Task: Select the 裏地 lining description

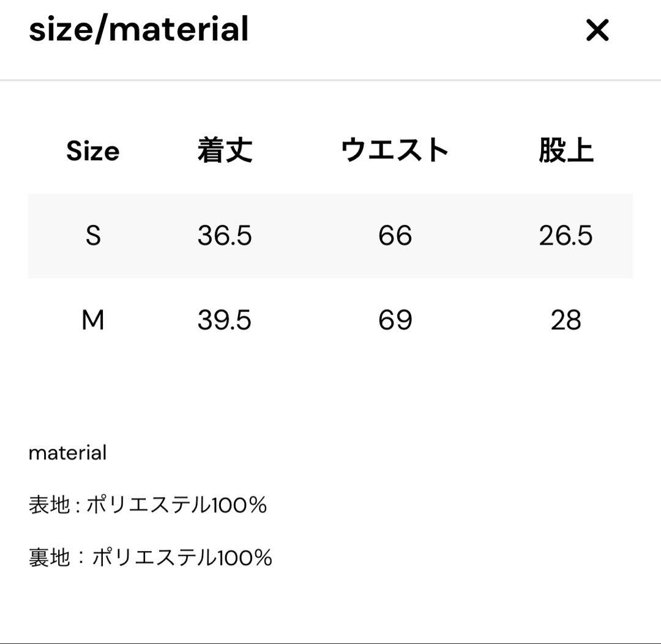Action: (x=151, y=558)
